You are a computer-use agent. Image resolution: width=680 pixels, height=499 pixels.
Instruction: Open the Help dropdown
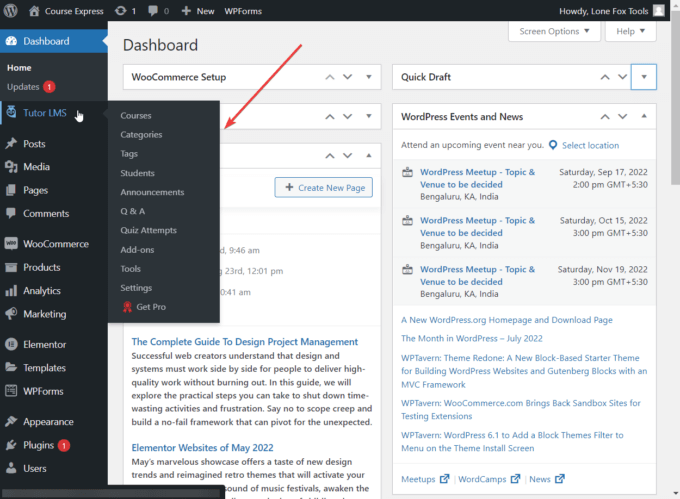tap(631, 31)
